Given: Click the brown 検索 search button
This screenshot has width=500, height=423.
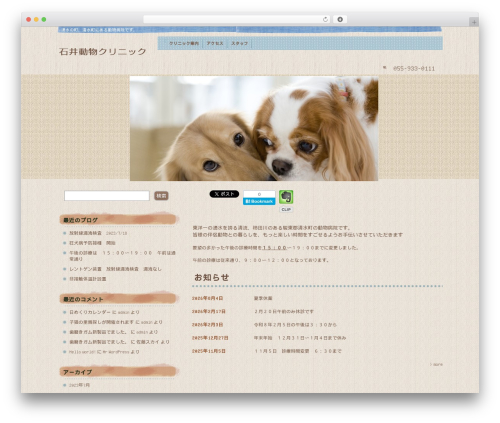Looking at the screenshot, I should tap(161, 196).
